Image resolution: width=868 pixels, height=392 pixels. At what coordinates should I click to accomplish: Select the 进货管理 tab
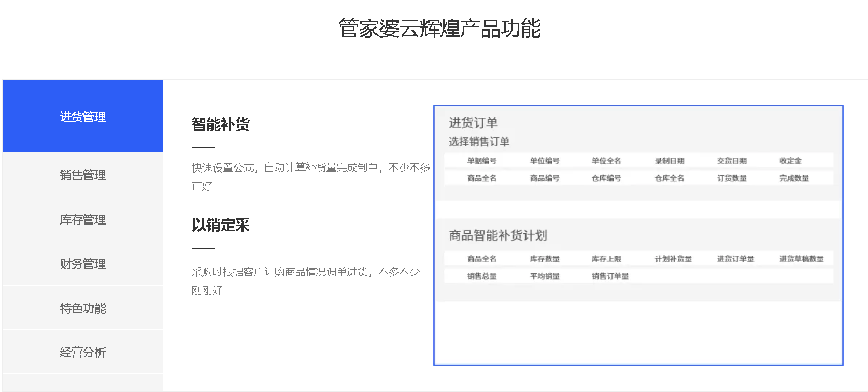pyautogui.click(x=83, y=117)
